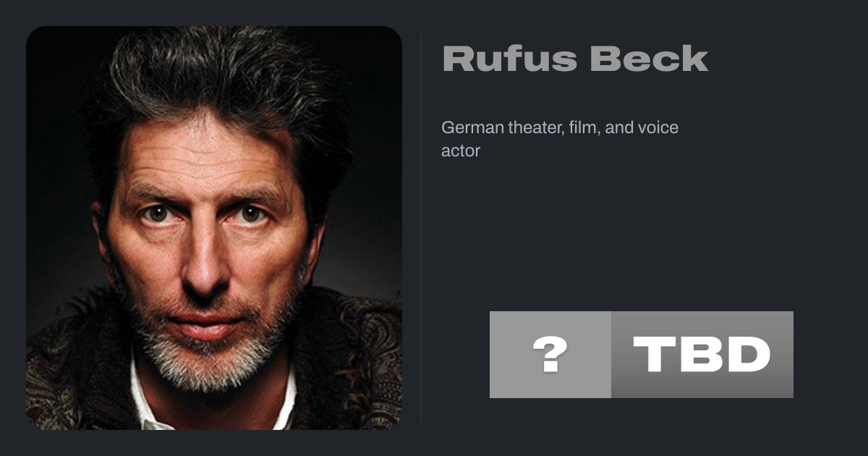Click the word "actor" in description
This screenshot has height=456, width=868.
[461, 151]
